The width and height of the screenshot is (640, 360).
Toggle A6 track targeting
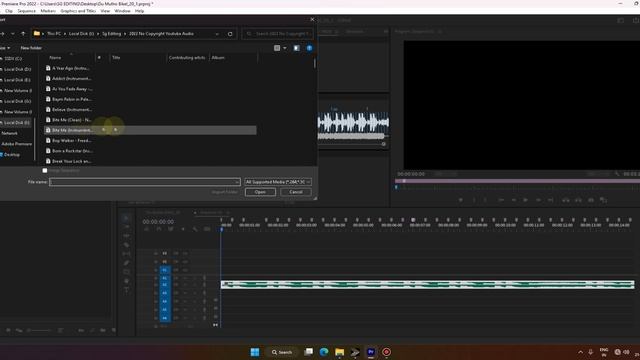coord(165,318)
